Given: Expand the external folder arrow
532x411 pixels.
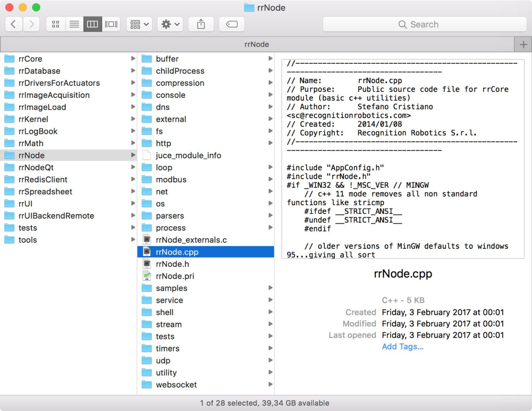Looking at the screenshot, I should tap(270, 119).
